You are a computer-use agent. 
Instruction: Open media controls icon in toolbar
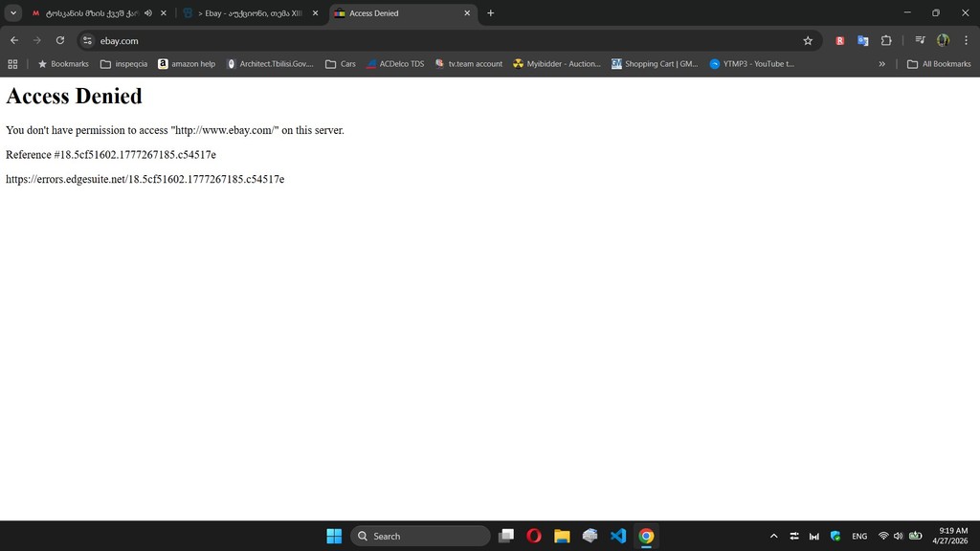[920, 40]
